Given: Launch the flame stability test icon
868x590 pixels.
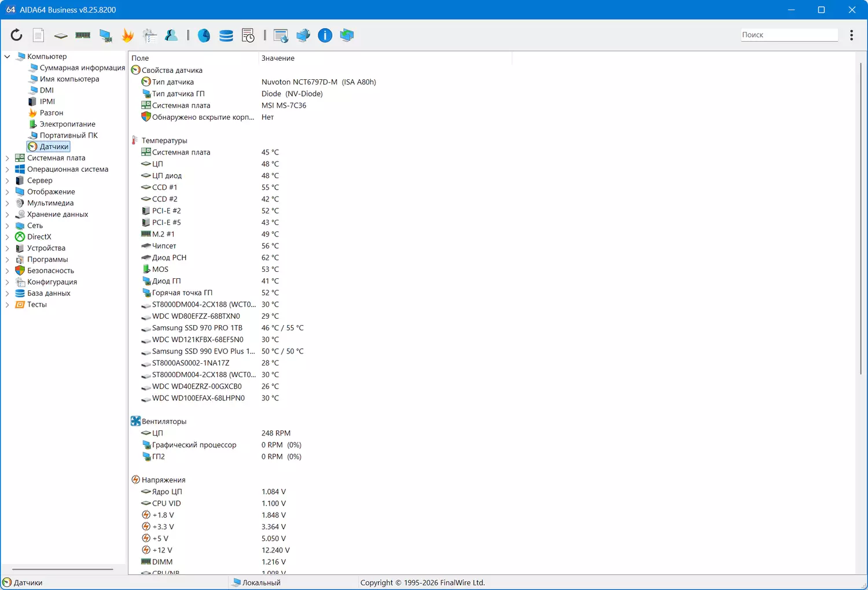Looking at the screenshot, I should click(x=127, y=35).
